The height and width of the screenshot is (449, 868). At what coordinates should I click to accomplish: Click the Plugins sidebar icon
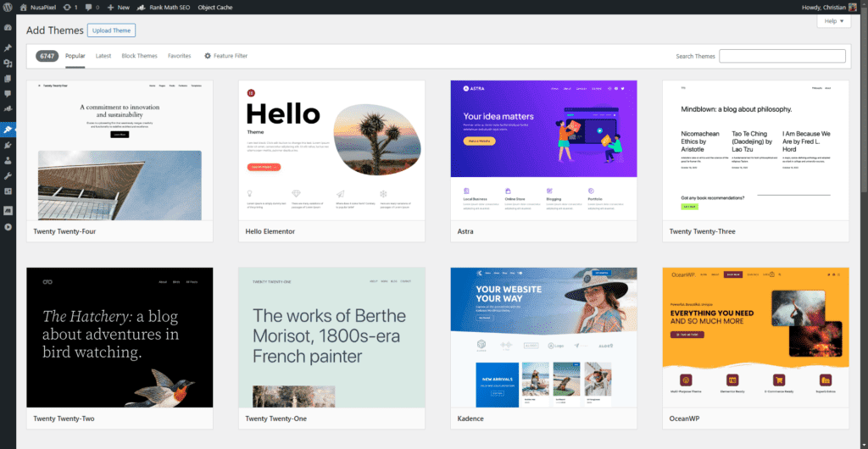pos(8,145)
